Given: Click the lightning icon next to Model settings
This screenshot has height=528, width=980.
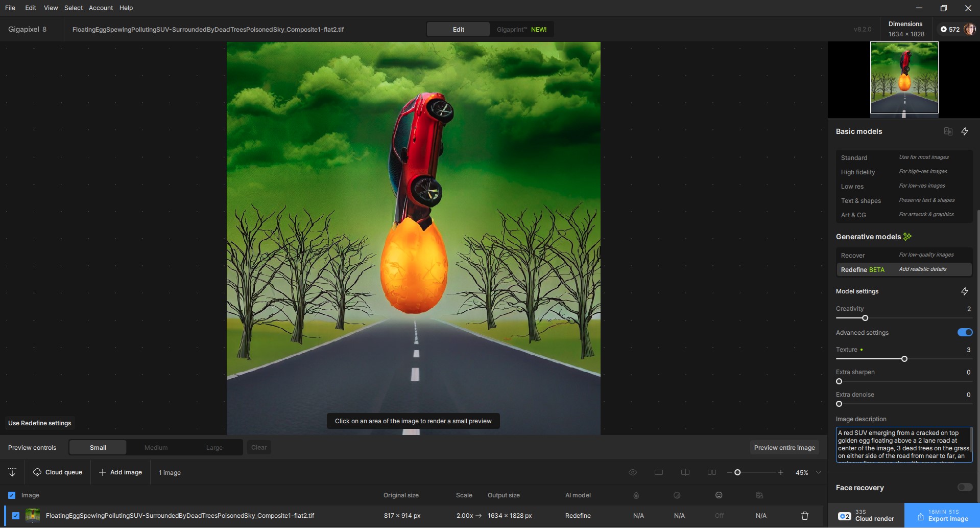Looking at the screenshot, I should [x=965, y=291].
